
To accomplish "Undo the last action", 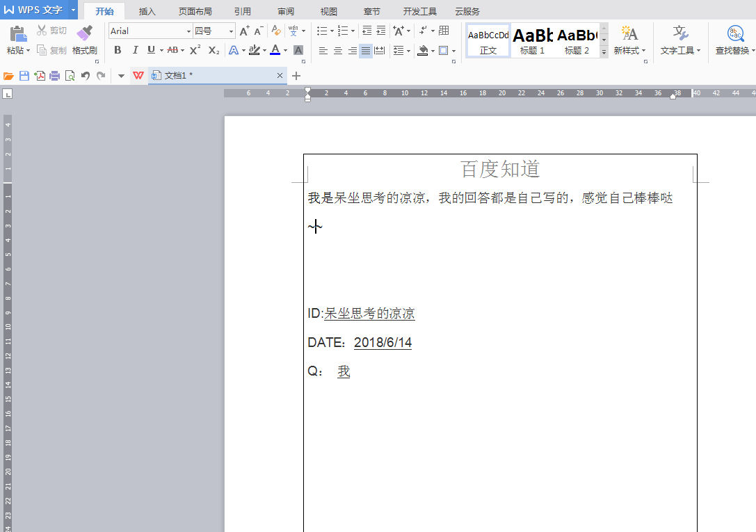I will (86, 76).
